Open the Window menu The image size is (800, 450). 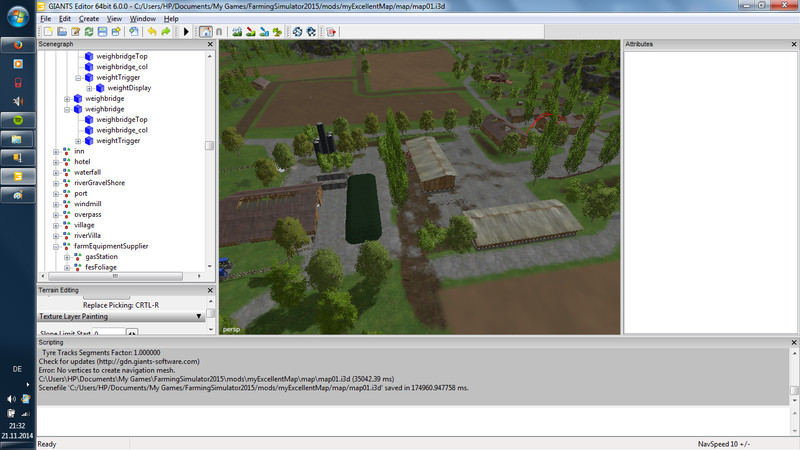coord(142,18)
